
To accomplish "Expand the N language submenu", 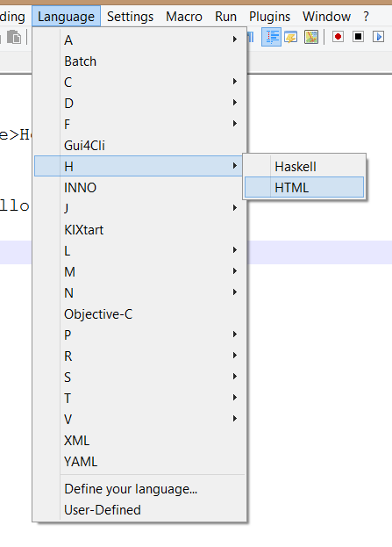I will point(139,292).
